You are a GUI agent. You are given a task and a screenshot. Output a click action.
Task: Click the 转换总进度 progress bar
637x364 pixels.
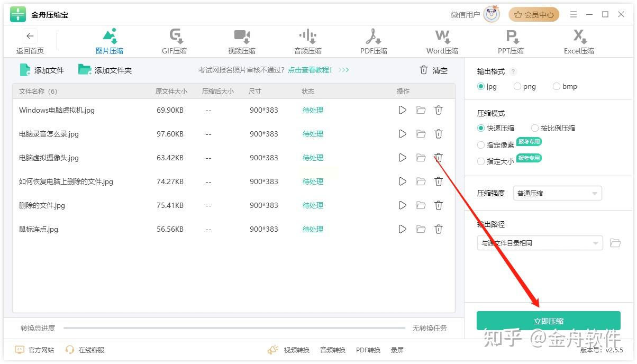tap(234, 328)
